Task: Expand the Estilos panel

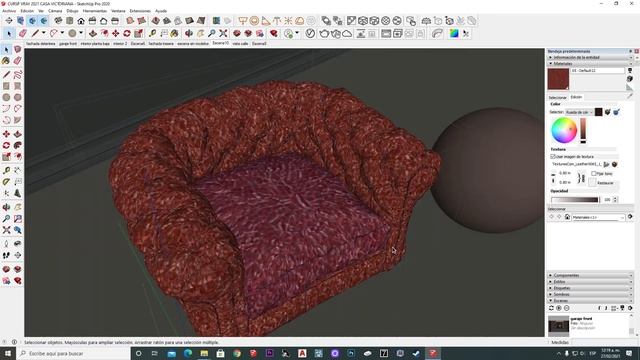Action: [590, 282]
